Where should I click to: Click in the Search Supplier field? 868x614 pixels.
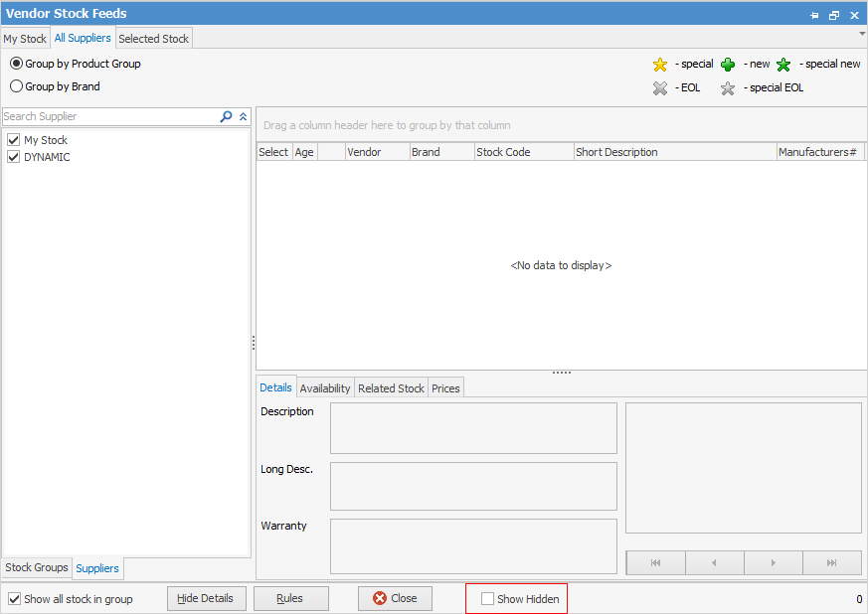tap(109, 116)
